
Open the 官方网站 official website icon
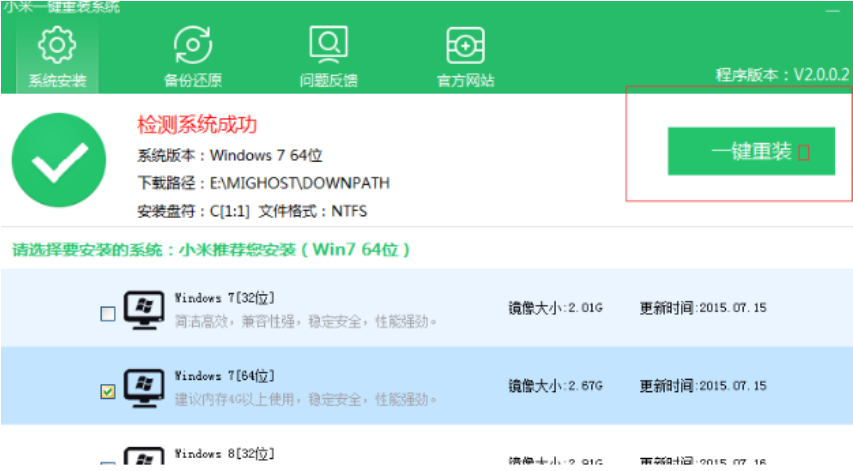click(465, 45)
